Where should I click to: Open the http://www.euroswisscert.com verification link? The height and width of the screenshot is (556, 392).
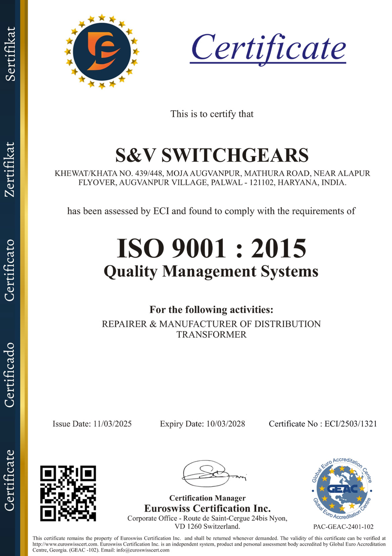(x=66, y=544)
